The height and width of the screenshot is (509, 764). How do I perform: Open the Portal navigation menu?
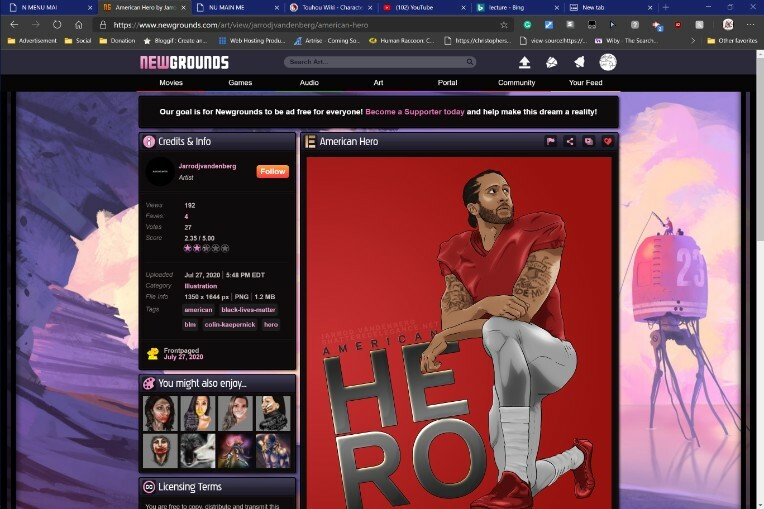(x=447, y=82)
